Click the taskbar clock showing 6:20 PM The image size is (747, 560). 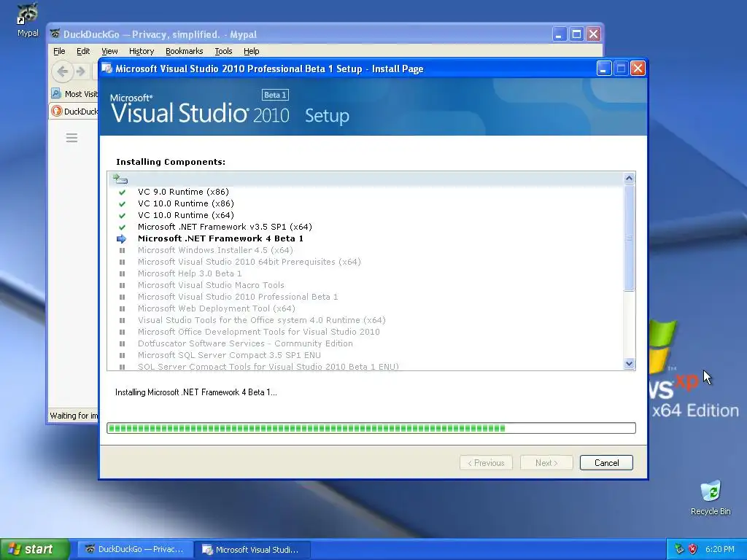coord(719,549)
